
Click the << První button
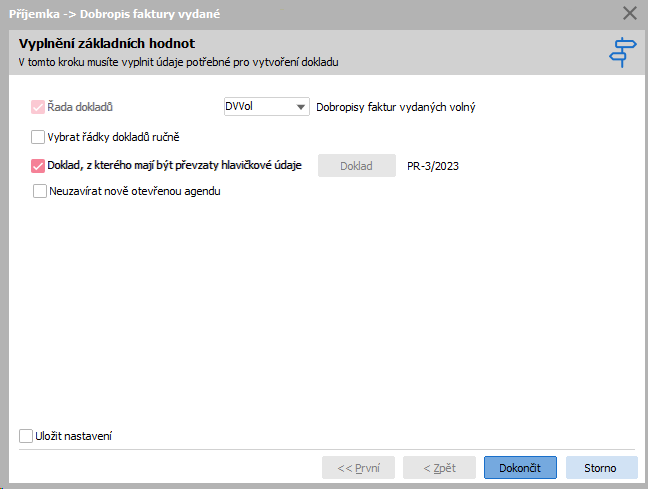(x=358, y=468)
